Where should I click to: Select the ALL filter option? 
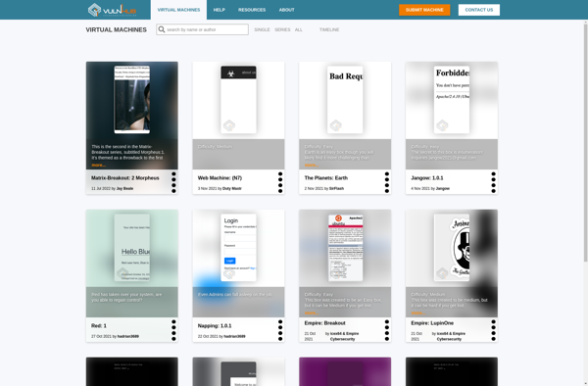click(x=299, y=29)
